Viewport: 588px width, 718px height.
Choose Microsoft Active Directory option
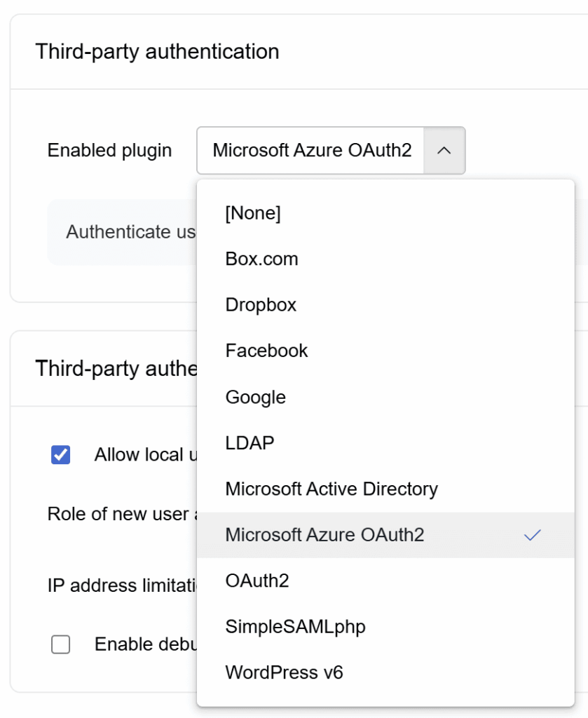coord(331,489)
